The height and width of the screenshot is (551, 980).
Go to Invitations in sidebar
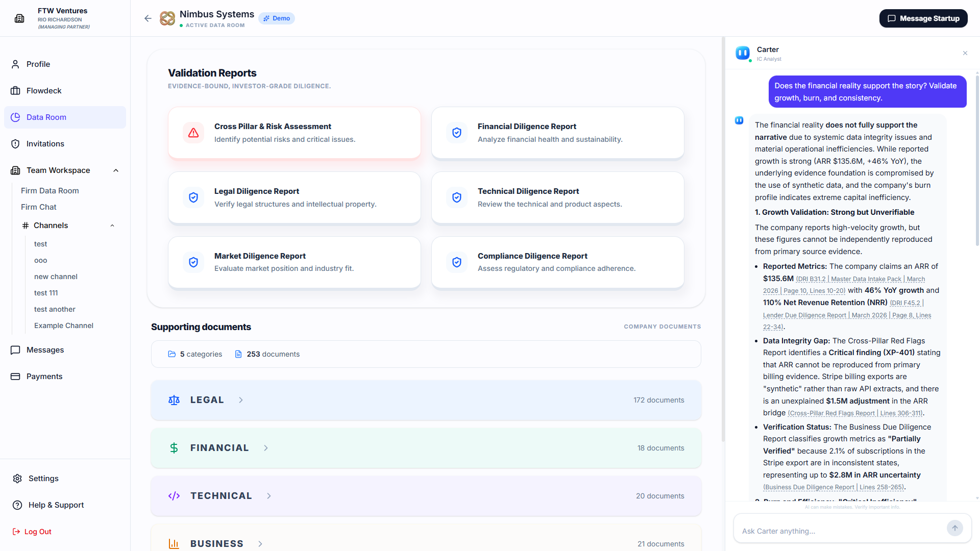45,144
